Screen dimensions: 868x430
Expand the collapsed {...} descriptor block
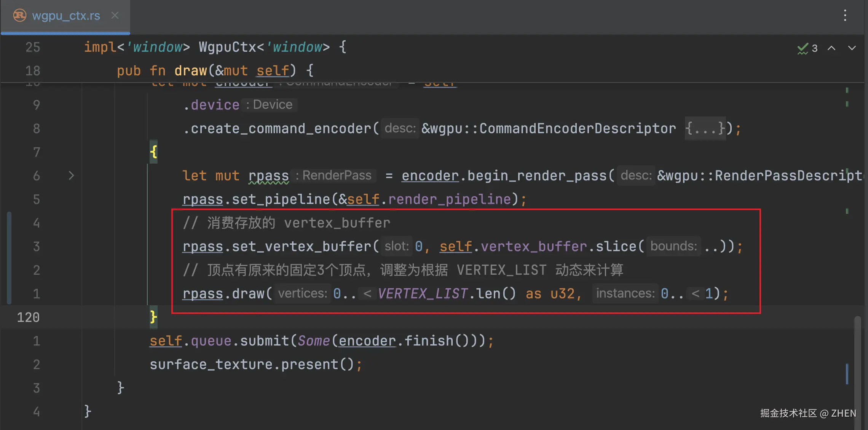[x=705, y=129]
